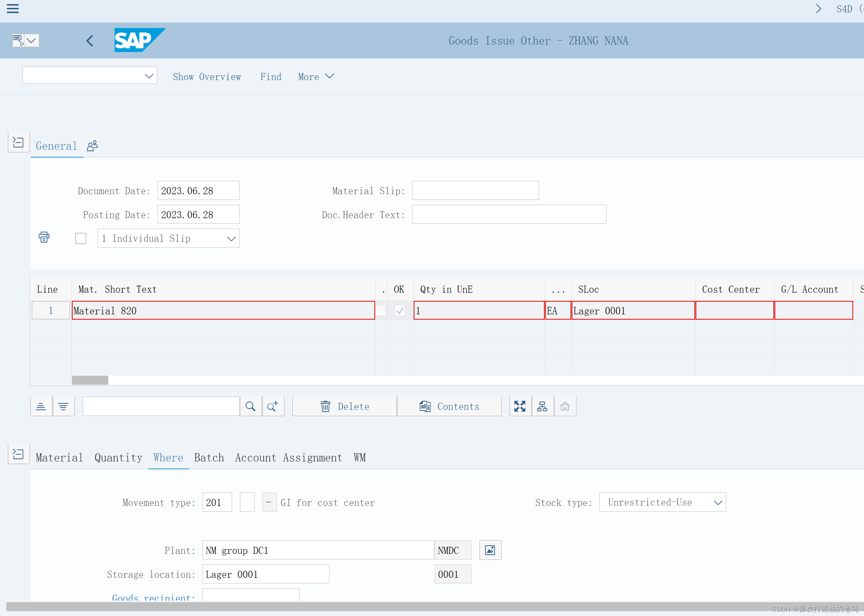Expand the More menu
The height and width of the screenshot is (616, 864).
(315, 76)
